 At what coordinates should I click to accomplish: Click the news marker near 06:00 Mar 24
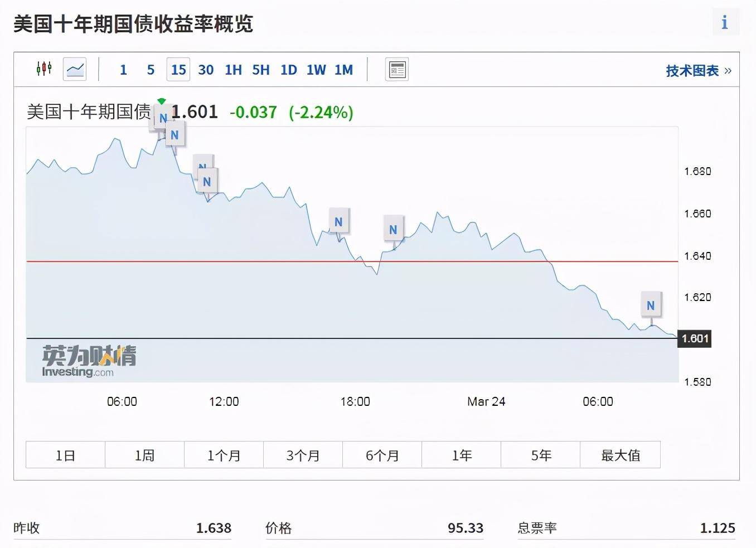coord(650,305)
